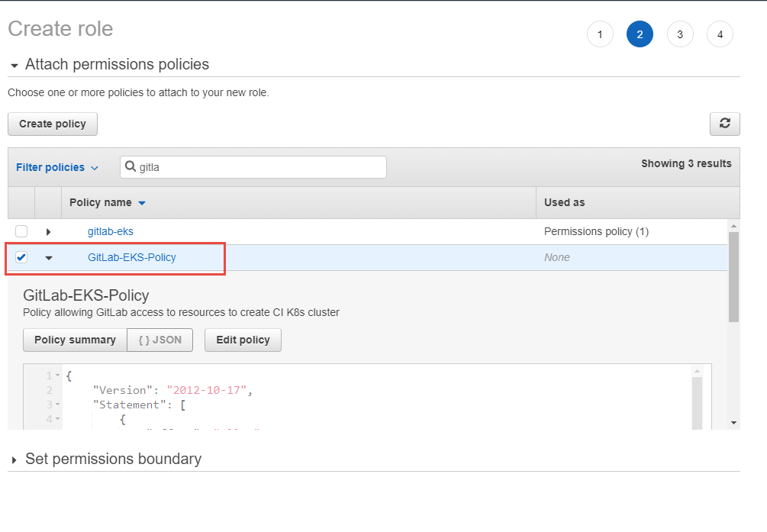The height and width of the screenshot is (532, 767).
Task: Select step 4 circle indicator
Action: click(x=720, y=34)
